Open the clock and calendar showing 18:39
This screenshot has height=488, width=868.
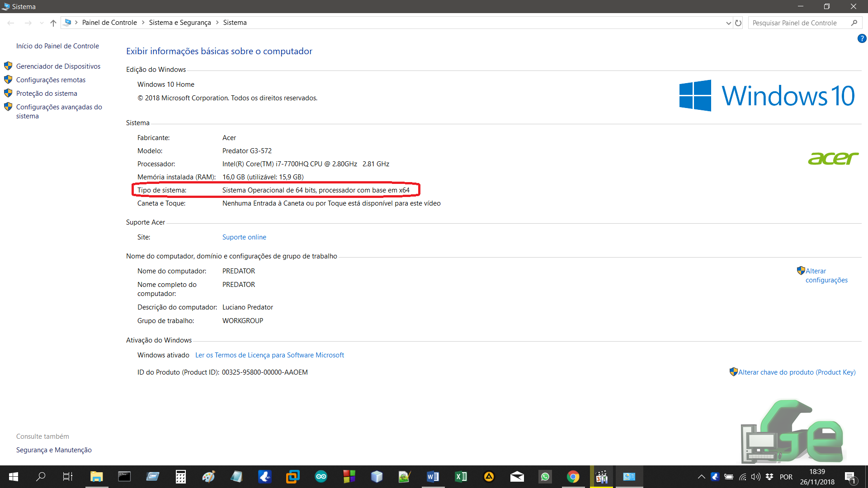click(817, 477)
